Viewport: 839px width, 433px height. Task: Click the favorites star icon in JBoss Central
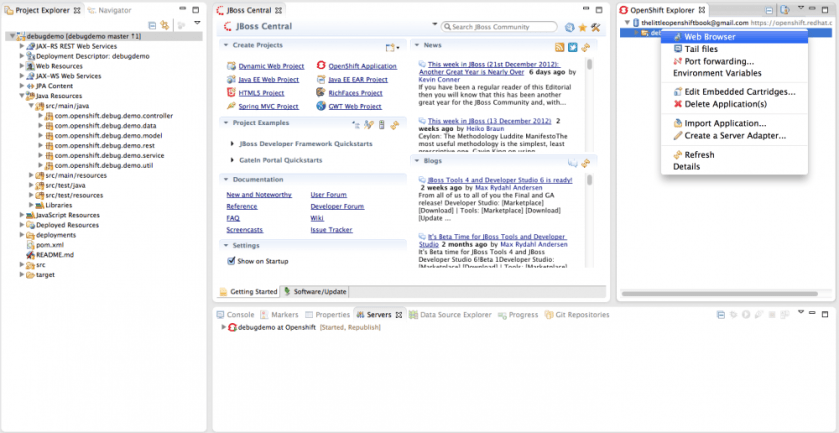tap(582, 27)
